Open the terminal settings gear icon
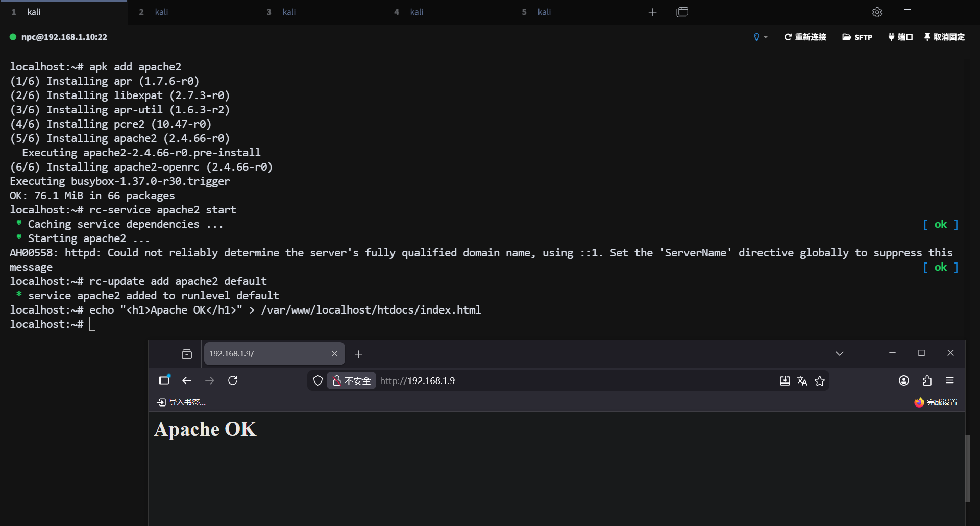Screen dimensions: 980x526 click(x=877, y=12)
